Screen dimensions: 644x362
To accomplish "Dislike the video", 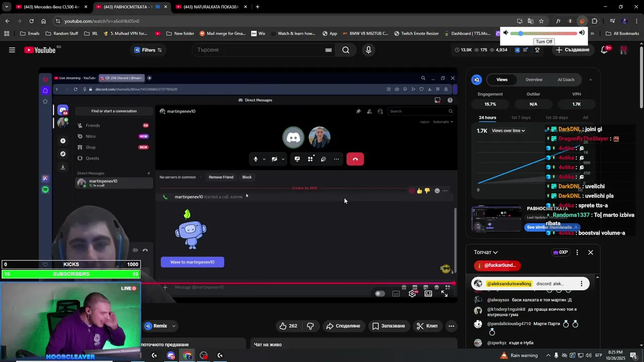I will [x=310, y=326].
